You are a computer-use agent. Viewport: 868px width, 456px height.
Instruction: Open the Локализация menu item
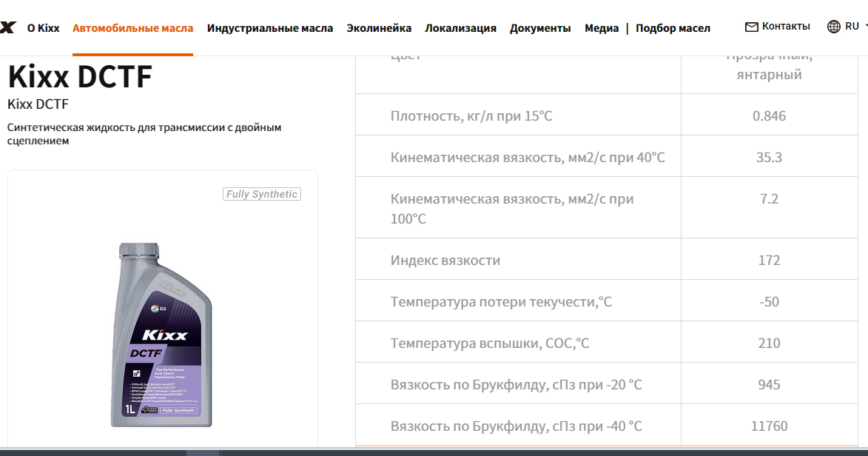click(x=460, y=27)
